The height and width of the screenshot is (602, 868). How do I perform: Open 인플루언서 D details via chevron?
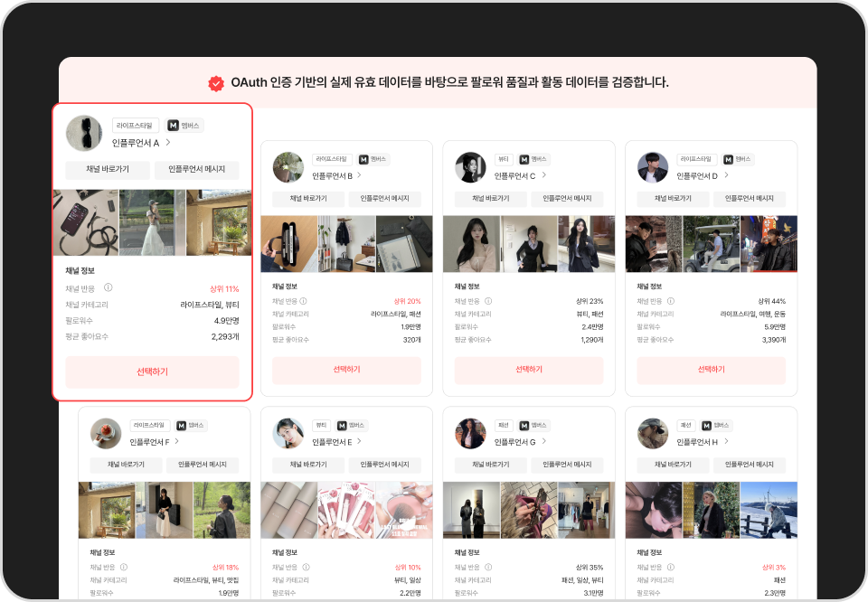tap(726, 175)
